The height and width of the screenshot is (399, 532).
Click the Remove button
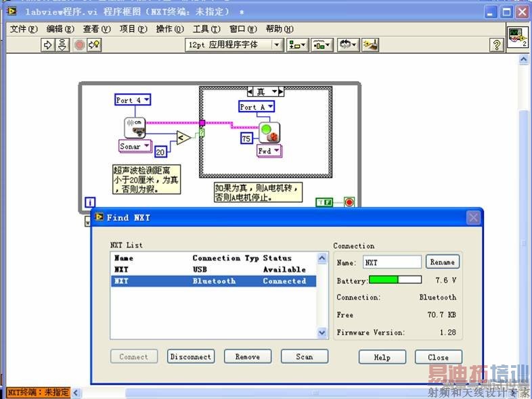[248, 356]
